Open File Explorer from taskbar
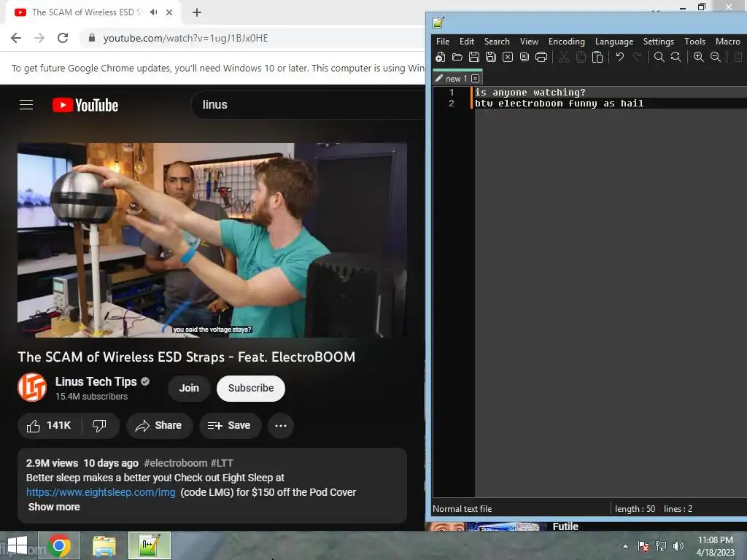Viewport: 747px width, 560px height. (104, 545)
